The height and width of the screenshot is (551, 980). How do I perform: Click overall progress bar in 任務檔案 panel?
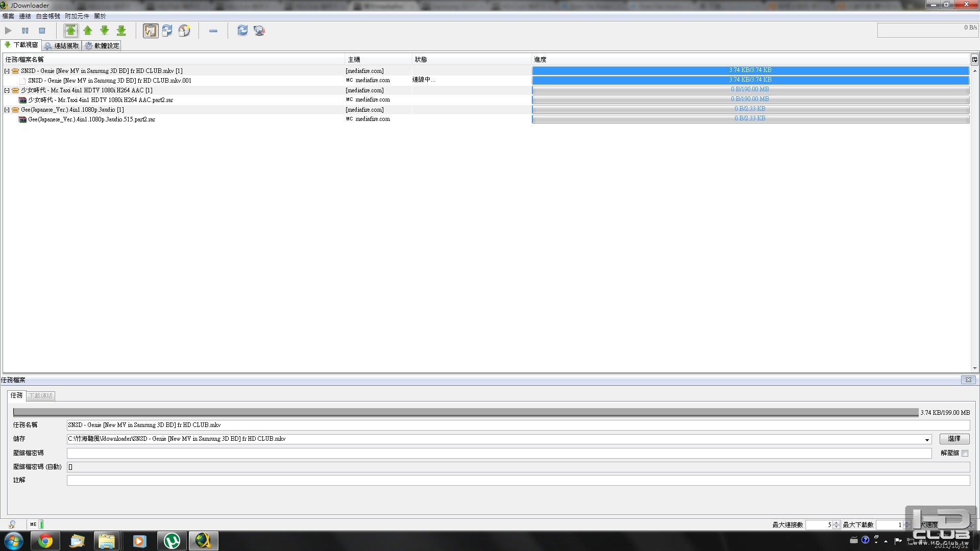pyautogui.click(x=465, y=412)
